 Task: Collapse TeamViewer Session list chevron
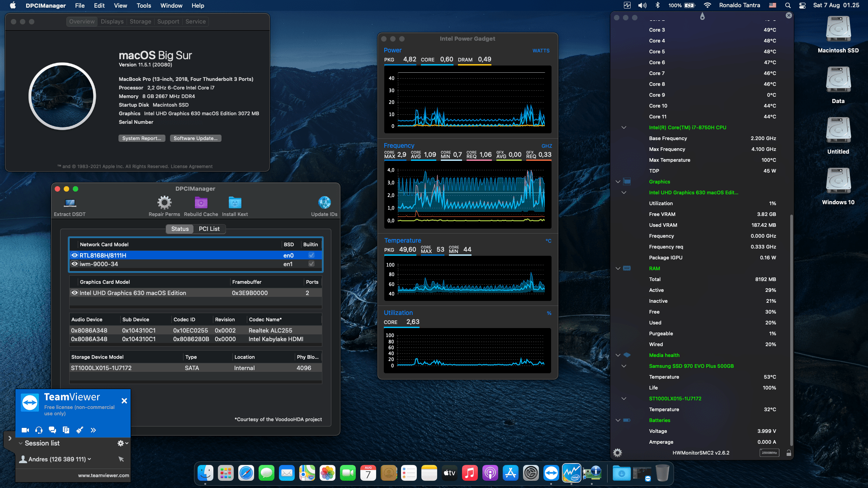point(20,443)
